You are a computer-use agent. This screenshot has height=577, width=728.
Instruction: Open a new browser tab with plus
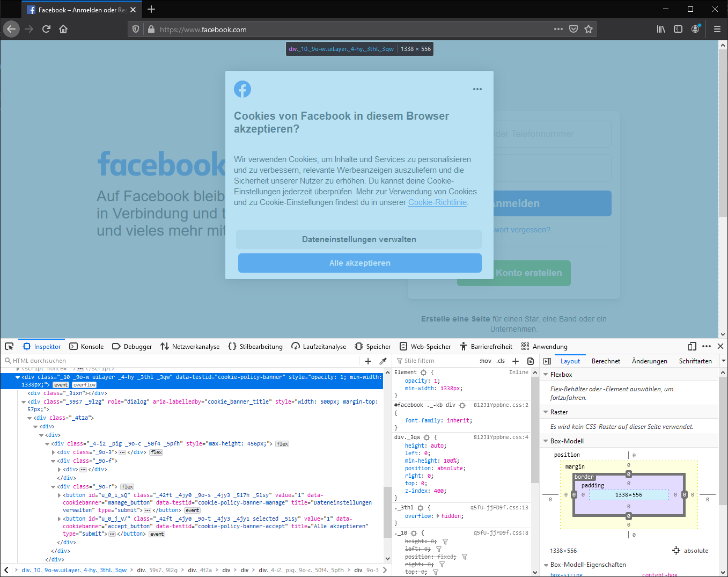click(x=151, y=9)
